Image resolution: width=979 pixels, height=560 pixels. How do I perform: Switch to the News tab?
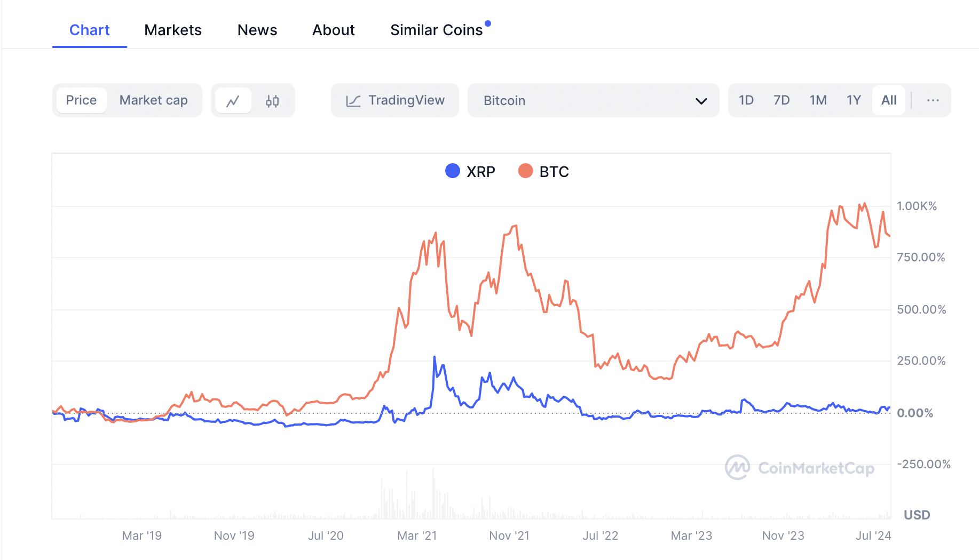tap(257, 30)
